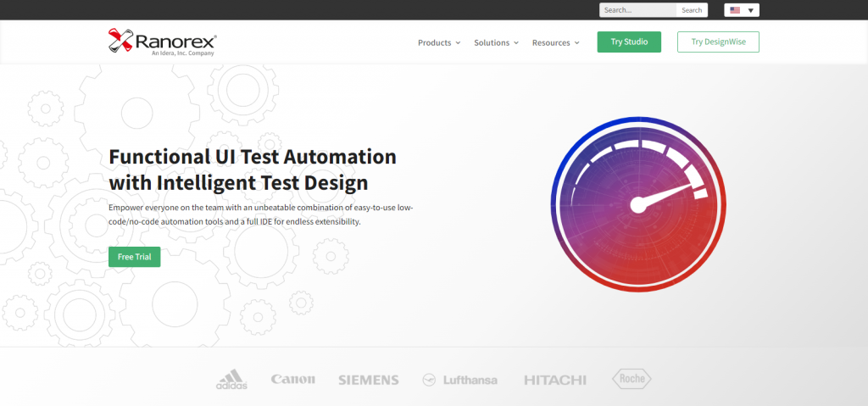Expand the Solutions chevron arrow

[516, 42]
